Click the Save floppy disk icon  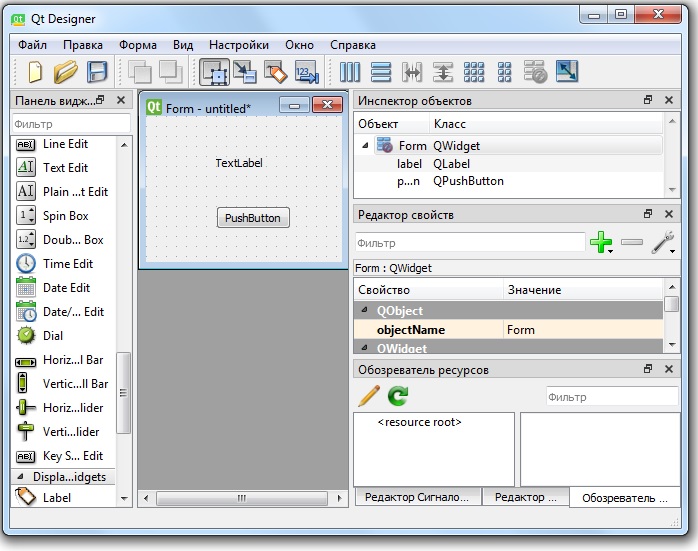click(97, 72)
